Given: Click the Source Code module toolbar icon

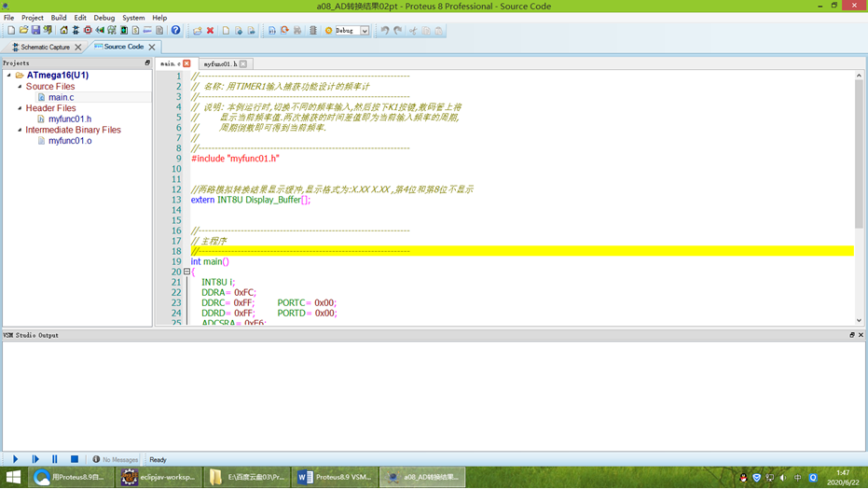Looking at the screenshot, I should click(147, 31).
